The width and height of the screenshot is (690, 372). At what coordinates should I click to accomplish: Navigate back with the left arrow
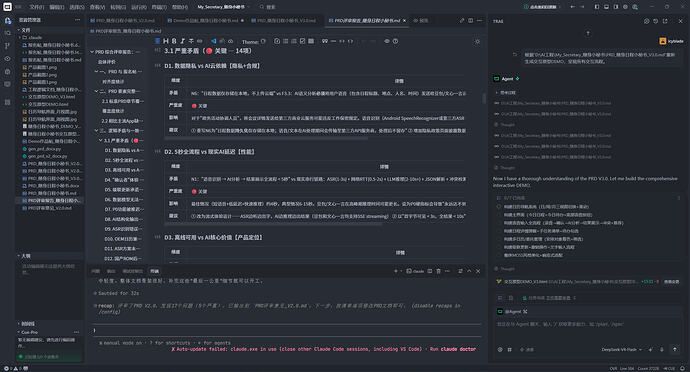(x=573, y=7)
